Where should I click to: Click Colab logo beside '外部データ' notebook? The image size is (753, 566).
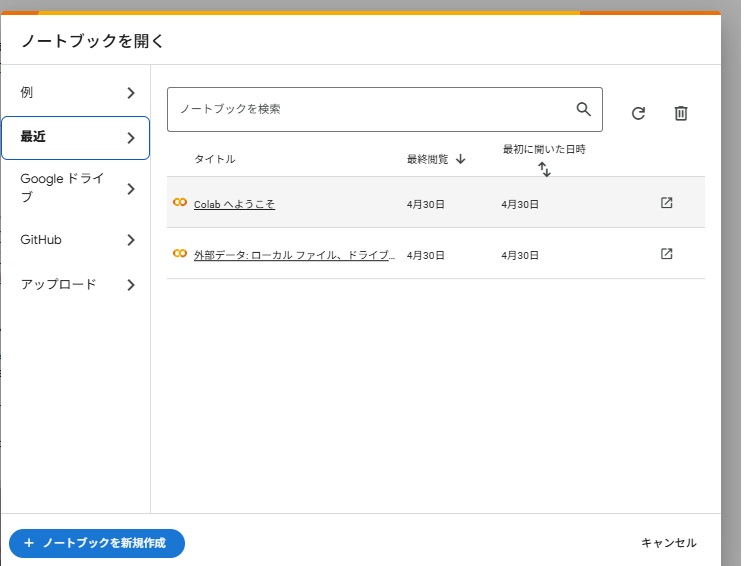pyautogui.click(x=180, y=253)
